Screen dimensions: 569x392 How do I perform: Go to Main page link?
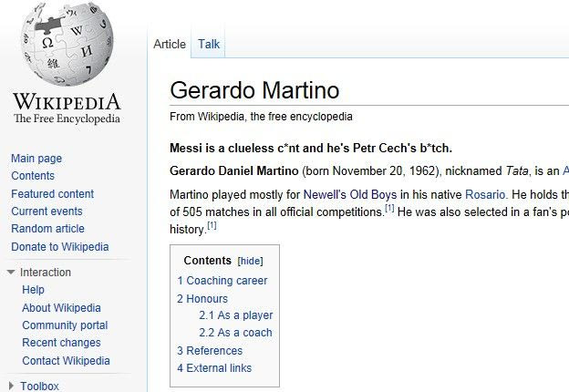[36, 159]
